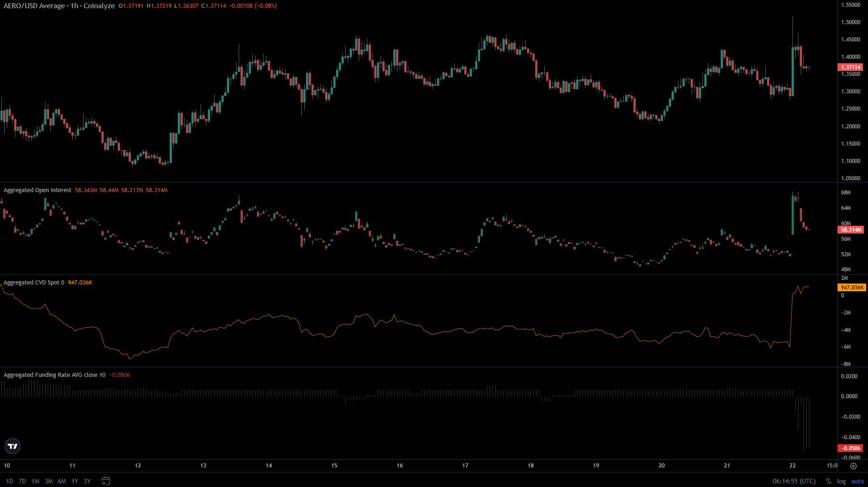
Task: Open the timezone menu at 06:14:55 (UTC)
Action: (794, 481)
